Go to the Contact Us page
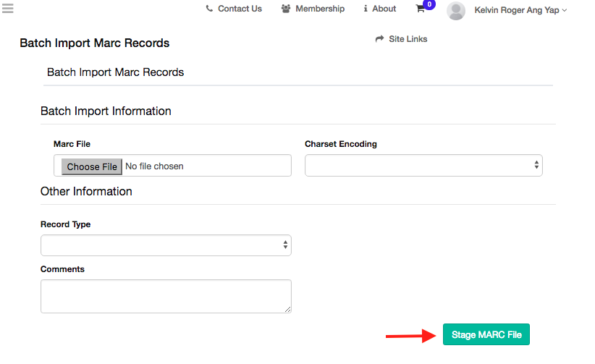The width and height of the screenshot is (595, 364). tap(240, 9)
